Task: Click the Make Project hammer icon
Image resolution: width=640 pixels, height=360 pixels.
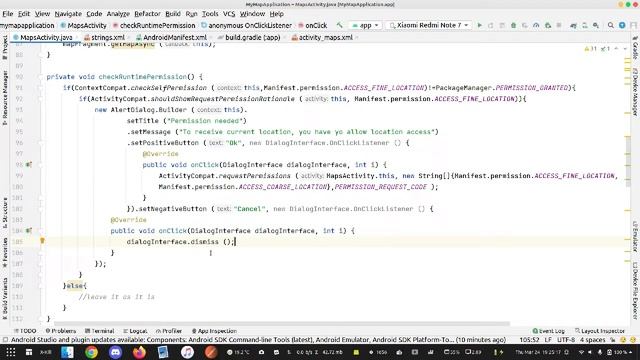Action: (339, 25)
